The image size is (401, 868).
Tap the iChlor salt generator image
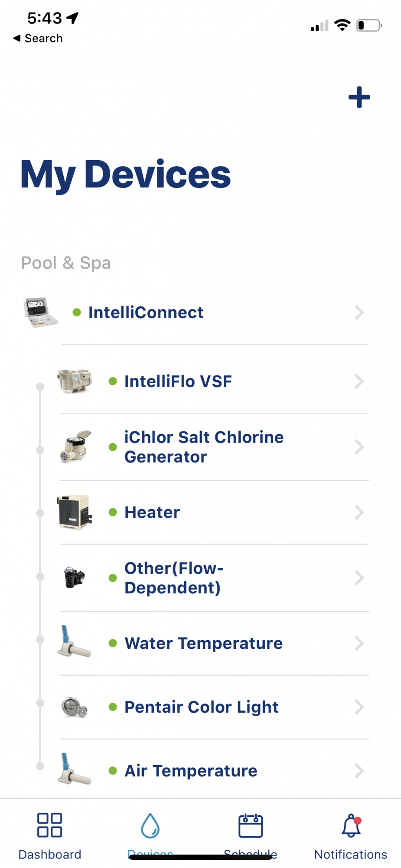point(75,447)
